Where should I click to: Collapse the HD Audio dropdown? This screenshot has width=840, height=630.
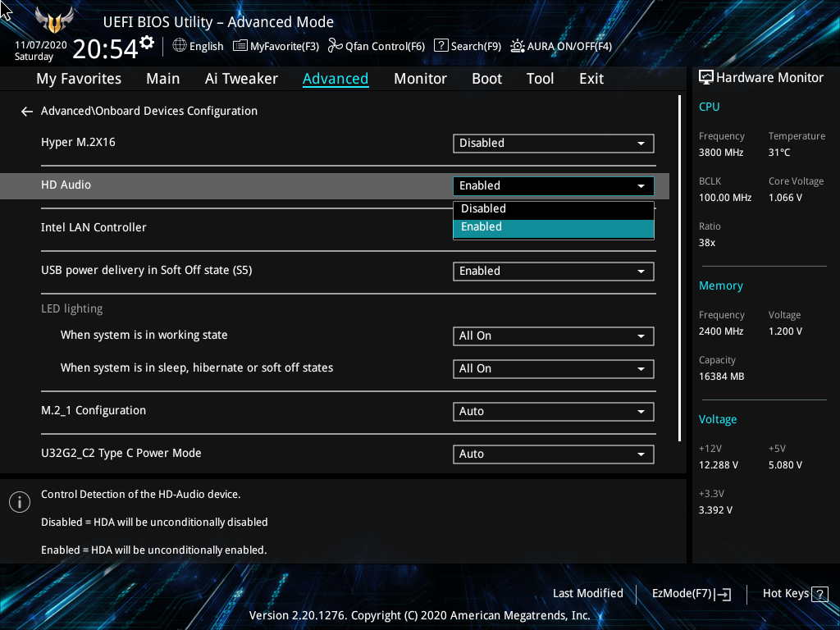554,186
